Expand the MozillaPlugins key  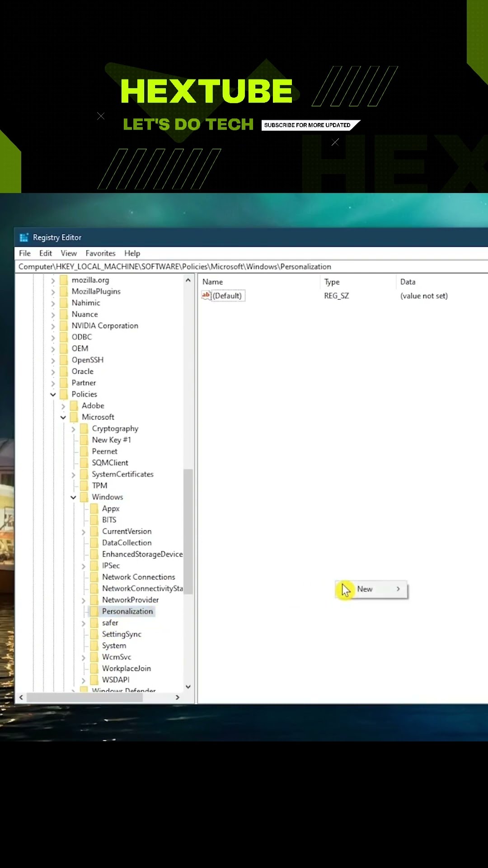point(53,292)
